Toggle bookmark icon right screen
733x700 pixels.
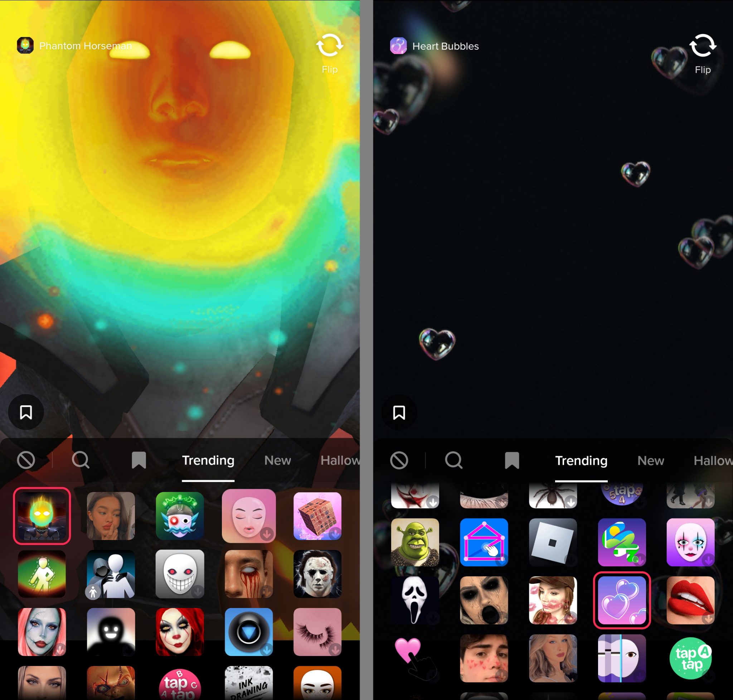[399, 412]
